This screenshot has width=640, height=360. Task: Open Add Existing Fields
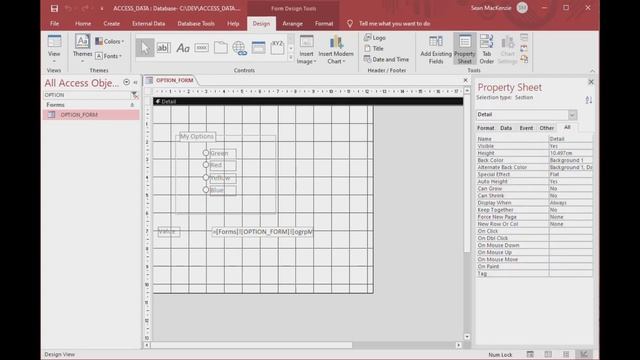pos(436,49)
